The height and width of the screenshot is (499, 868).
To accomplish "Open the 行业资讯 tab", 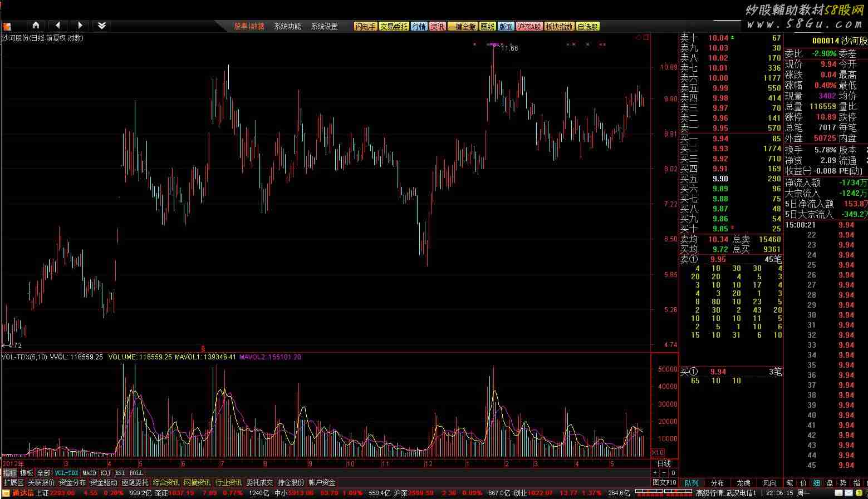I will click(228, 482).
